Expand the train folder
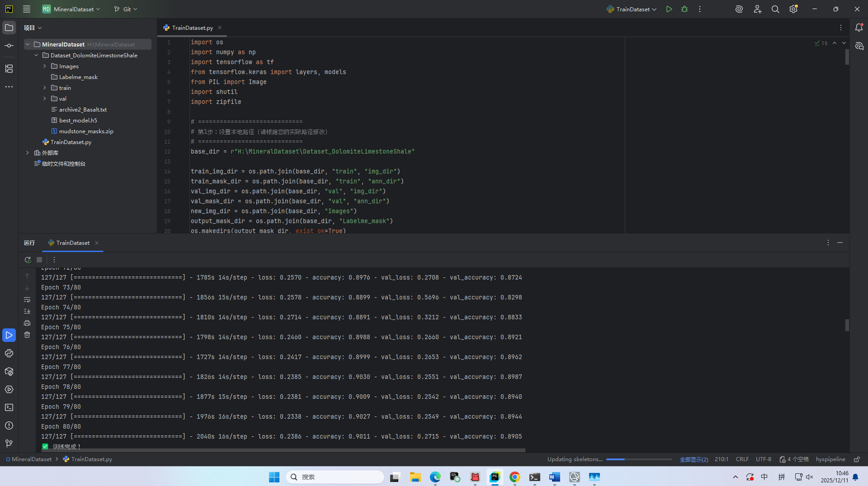 point(45,88)
